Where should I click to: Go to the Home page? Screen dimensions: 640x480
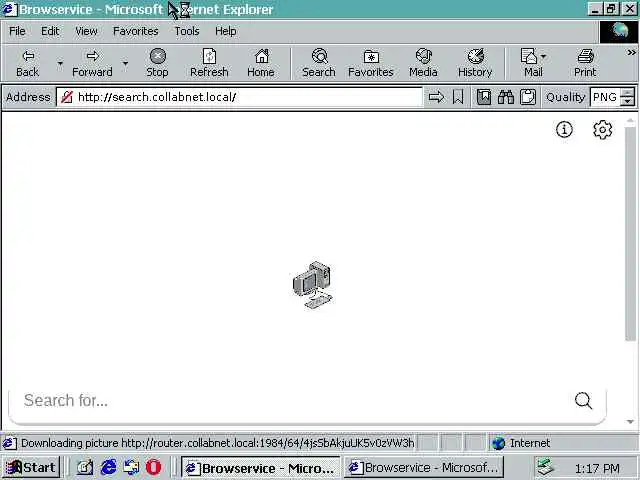261,63
